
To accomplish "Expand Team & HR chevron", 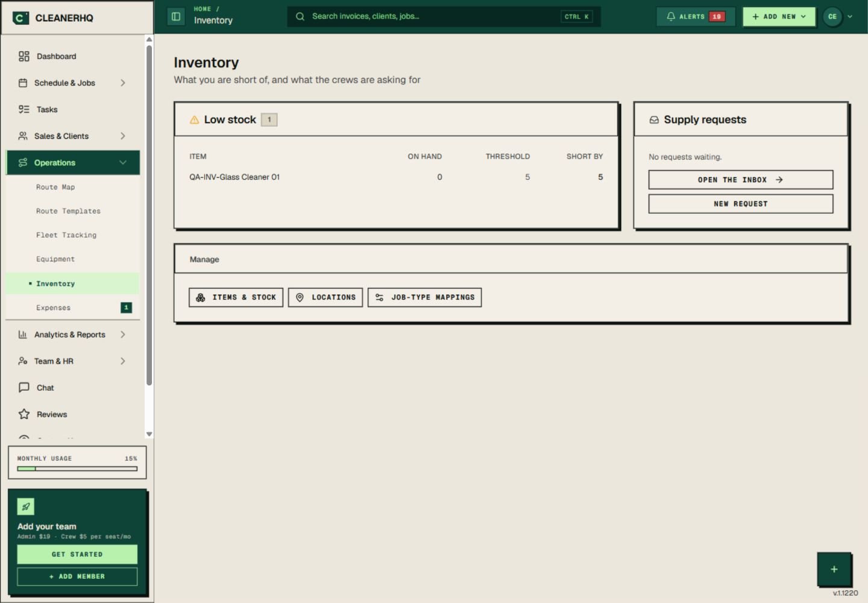I will 123,361.
